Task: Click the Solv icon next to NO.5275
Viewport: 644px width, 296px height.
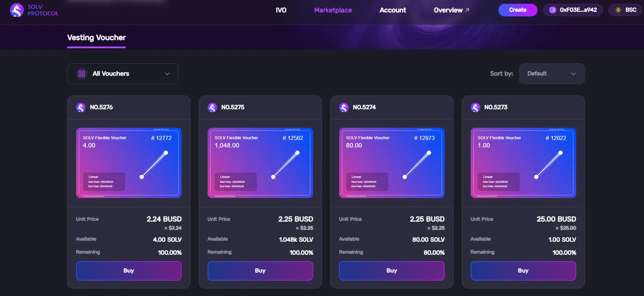Action: [x=212, y=107]
